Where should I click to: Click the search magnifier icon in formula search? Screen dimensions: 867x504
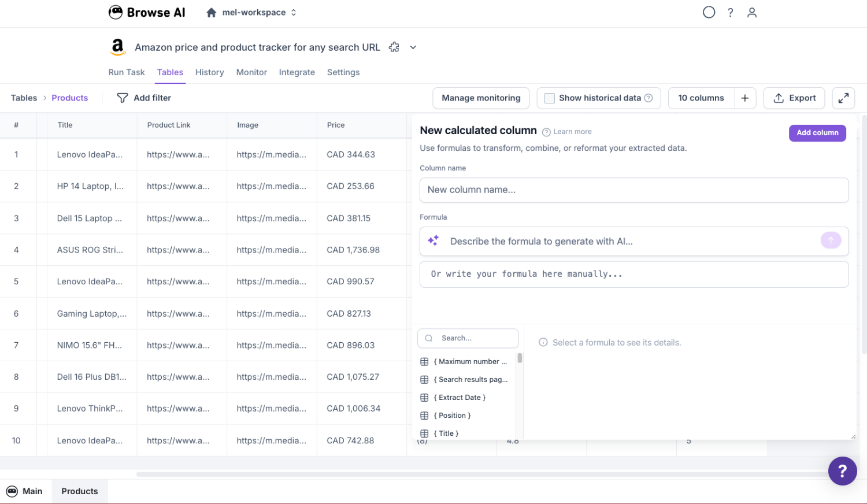pos(429,338)
